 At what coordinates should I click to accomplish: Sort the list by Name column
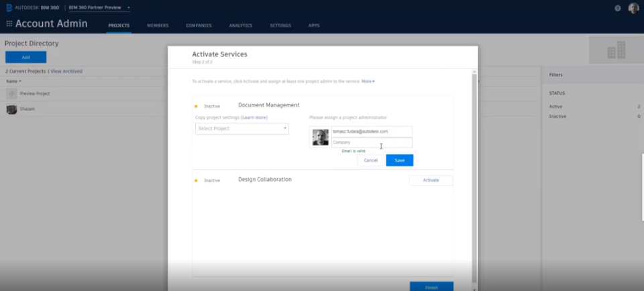coord(13,81)
